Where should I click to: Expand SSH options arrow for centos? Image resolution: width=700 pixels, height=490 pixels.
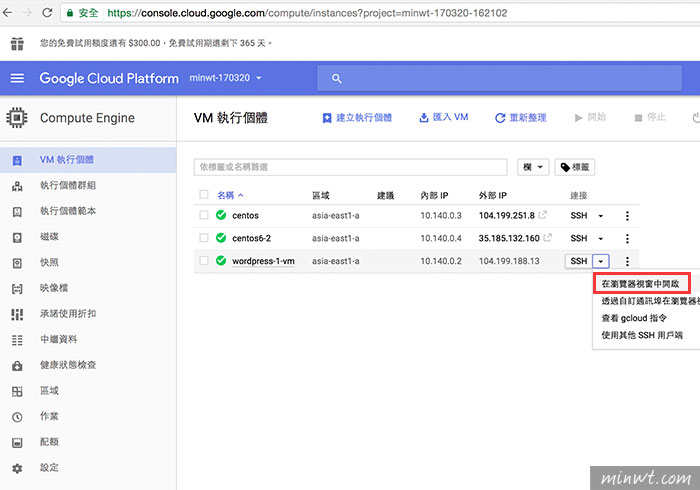601,216
